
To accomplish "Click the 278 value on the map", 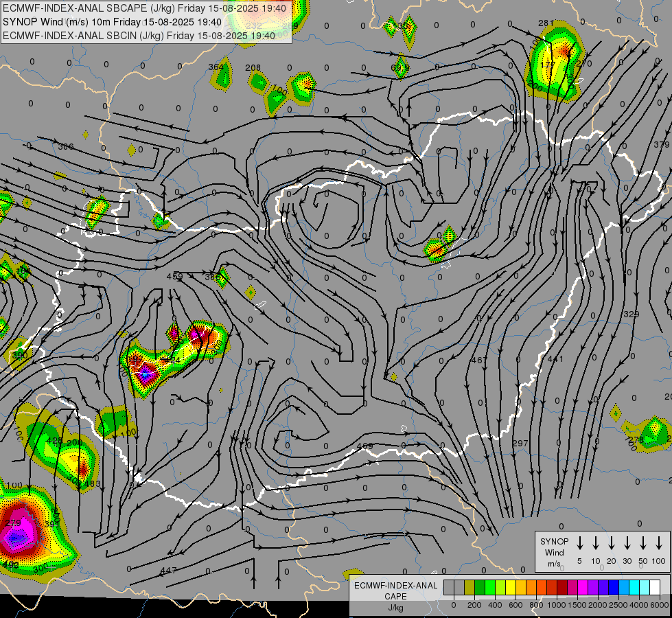I will click(636, 439).
